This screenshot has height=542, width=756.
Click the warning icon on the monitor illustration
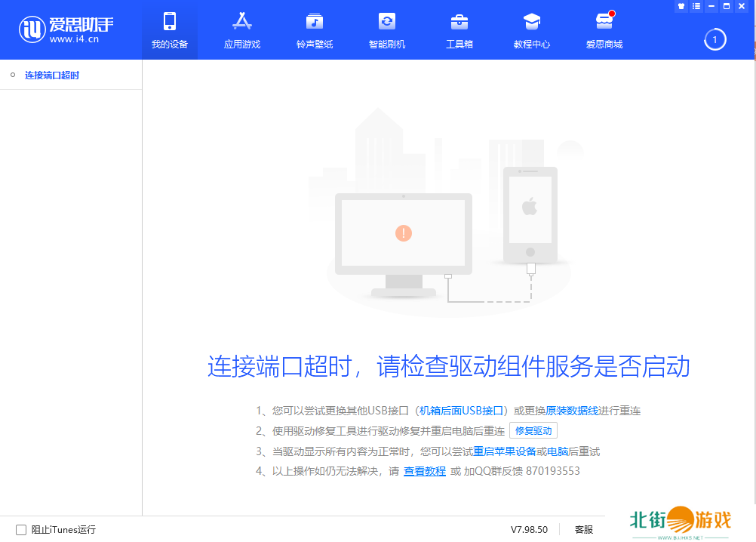(403, 233)
